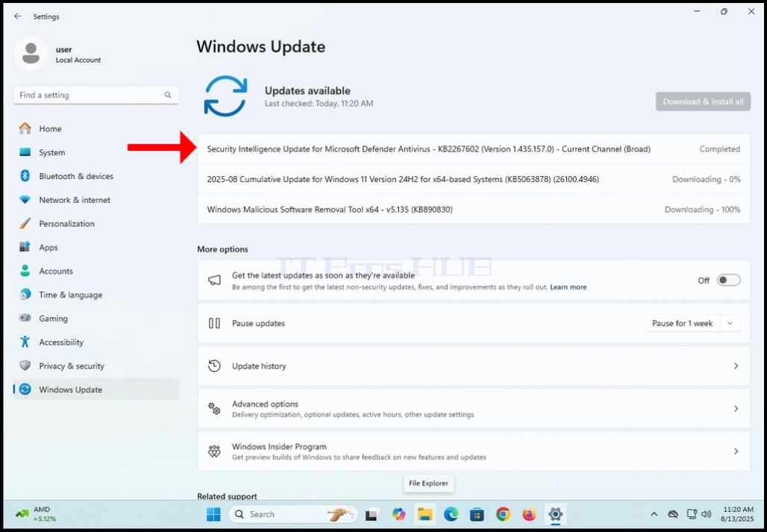Open Advanced options

pyautogui.click(x=474, y=409)
